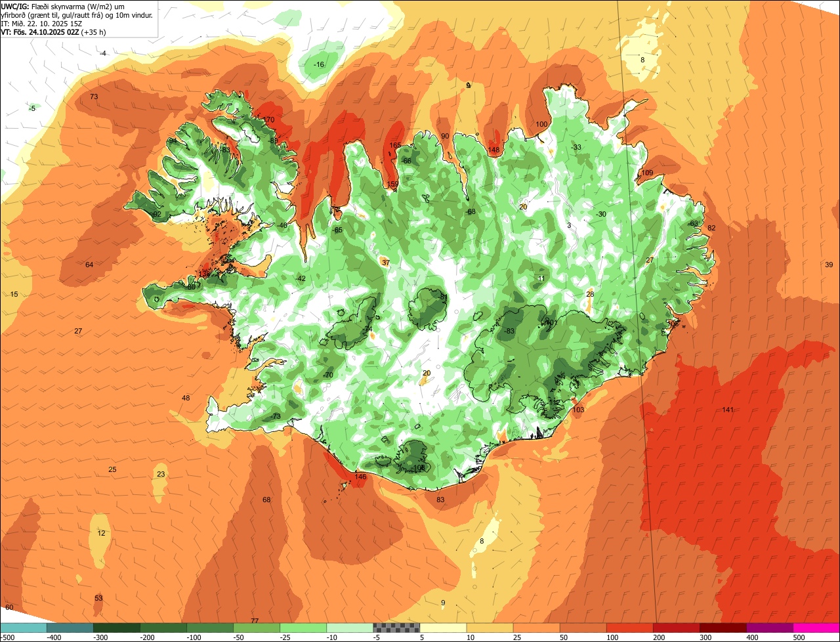840x642 pixels.
Task: Click the purple legend swatch between 400 and 500
Action: coord(770,628)
